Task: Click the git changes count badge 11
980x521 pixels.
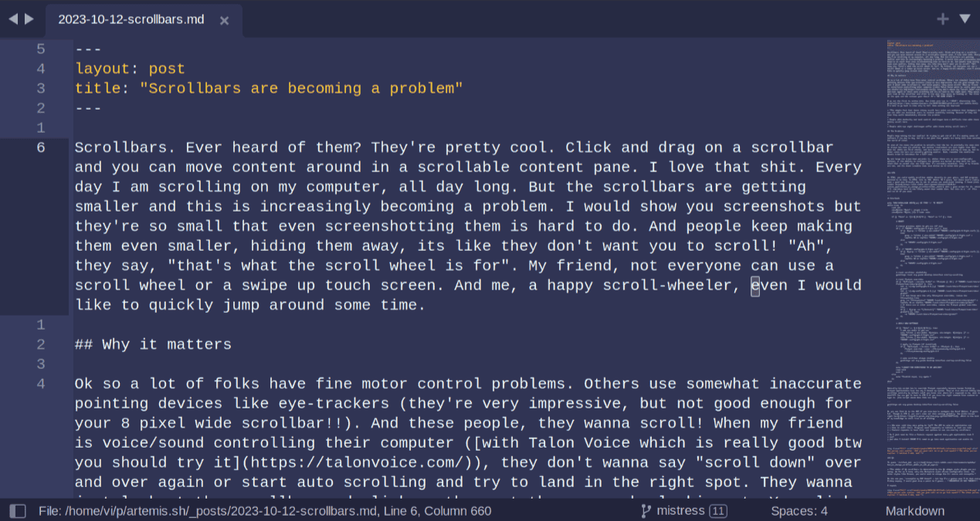Action: click(x=717, y=511)
